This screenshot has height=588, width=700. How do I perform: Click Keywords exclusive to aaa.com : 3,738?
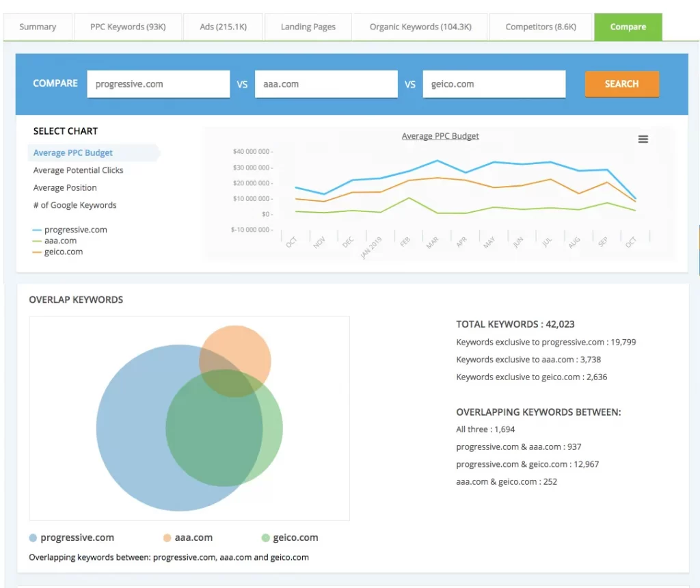click(528, 360)
